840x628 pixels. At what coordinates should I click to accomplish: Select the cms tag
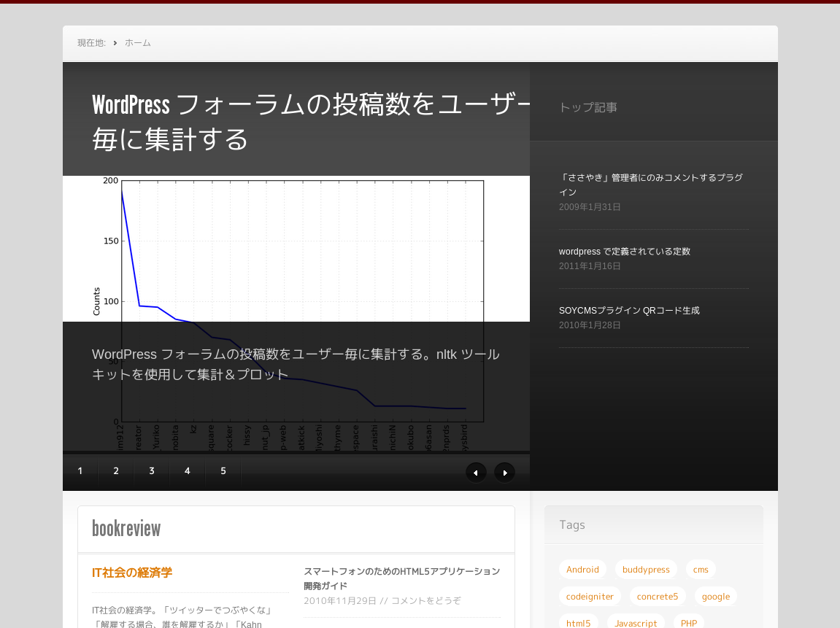[x=701, y=570]
